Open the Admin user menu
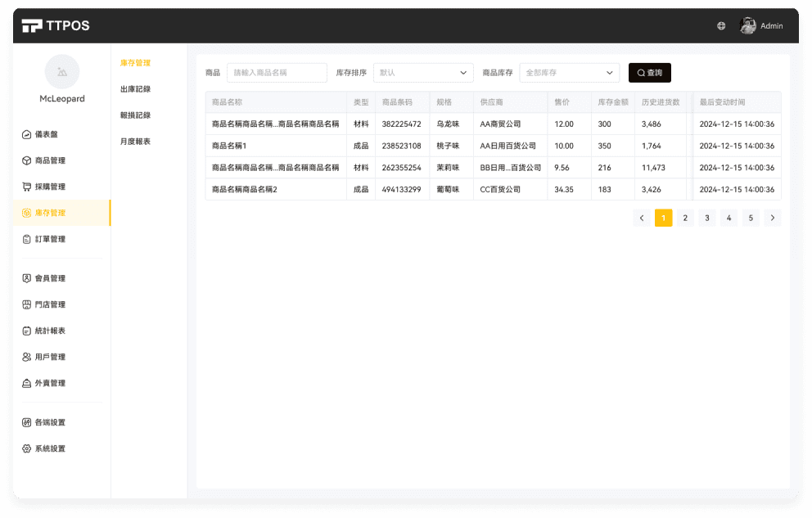812x518 pixels. tap(762, 26)
